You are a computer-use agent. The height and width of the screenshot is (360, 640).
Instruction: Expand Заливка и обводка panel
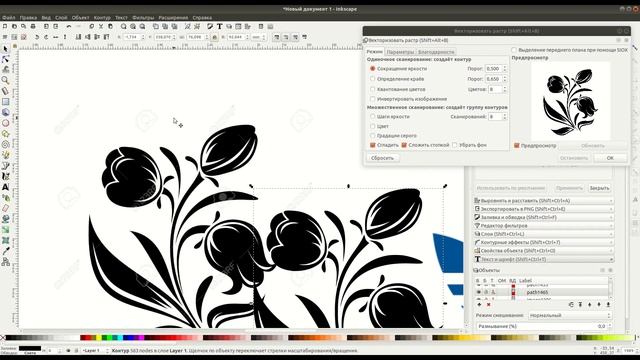[544, 218]
